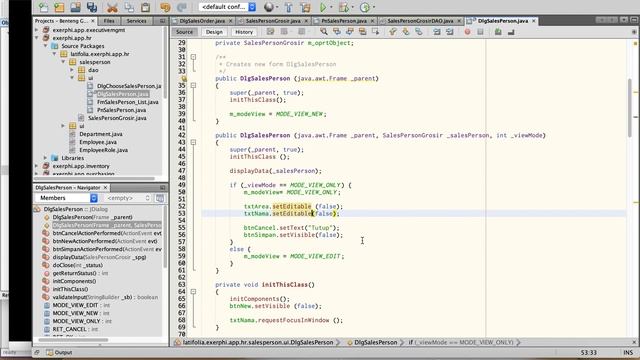Close the Navigator panel
Image resolution: width=640 pixels, height=360 pixels.
pyautogui.click(x=105, y=187)
